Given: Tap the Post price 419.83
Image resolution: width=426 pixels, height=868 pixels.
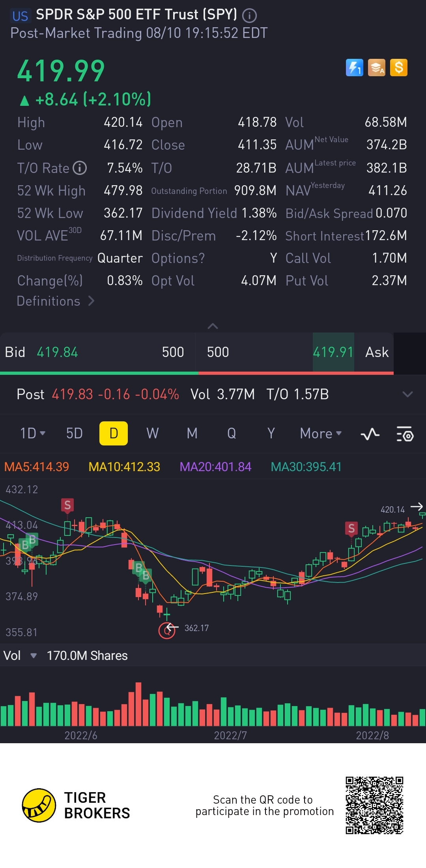Looking at the screenshot, I should pos(73,394).
